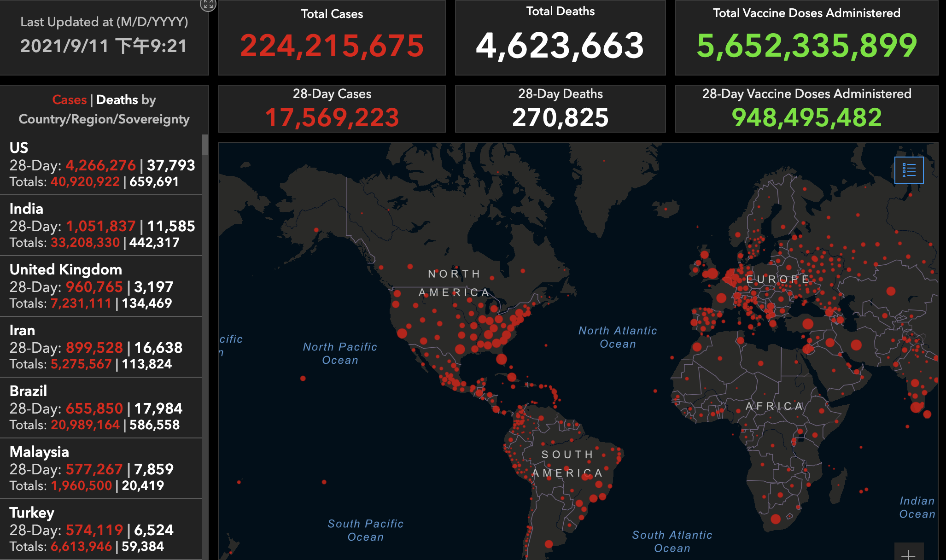The image size is (946, 560).
Task: Switch list to Cases tab
Action: click(70, 99)
